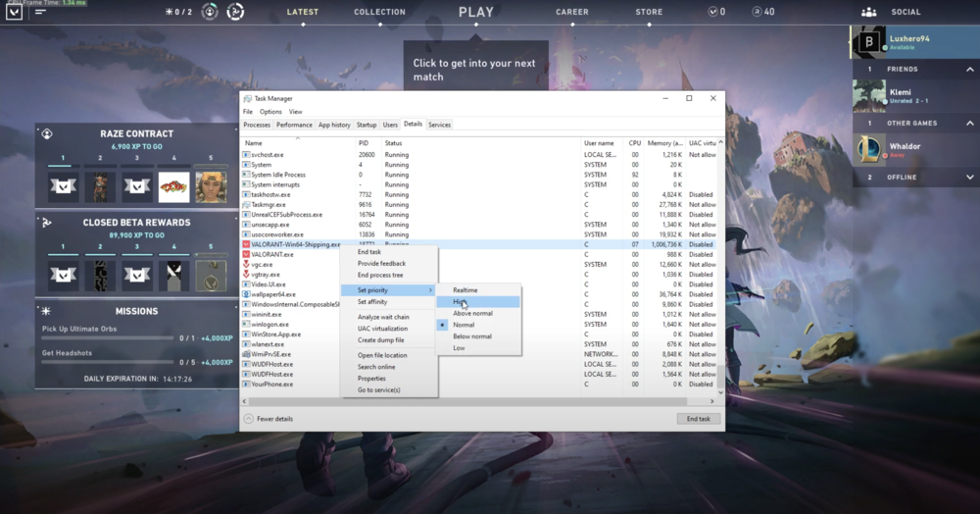
Task: Collapse the Friends section chevron
Action: pyautogui.click(x=969, y=70)
